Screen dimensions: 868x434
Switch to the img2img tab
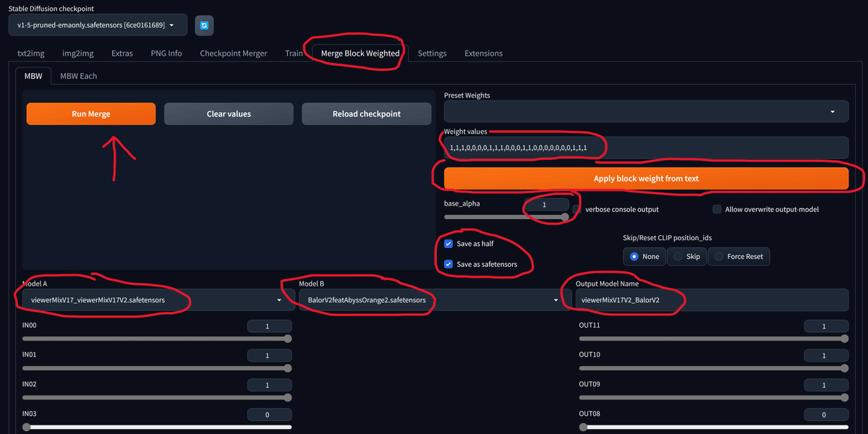coord(78,54)
